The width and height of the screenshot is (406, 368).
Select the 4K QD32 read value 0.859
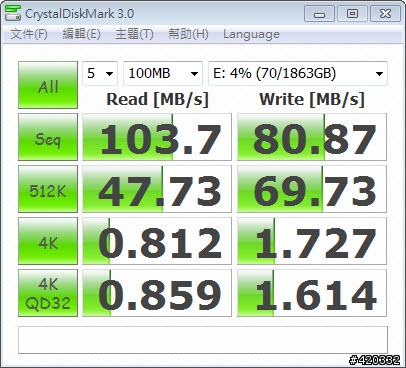[157, 293]
